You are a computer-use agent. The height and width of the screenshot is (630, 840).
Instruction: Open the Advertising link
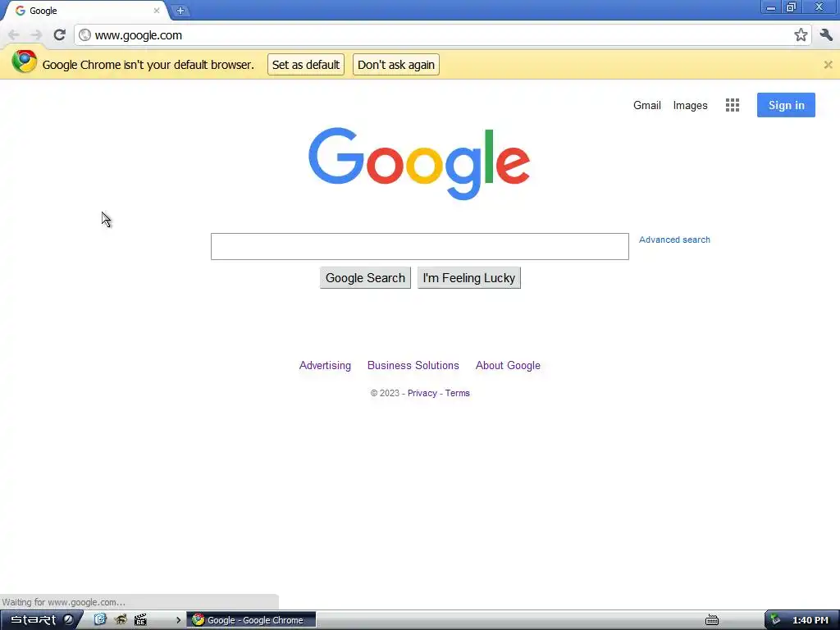[325, 365]
